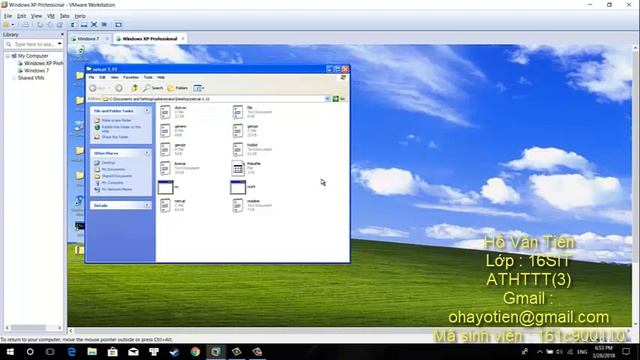
Task: Open Favorites menu in the Explorer window
Action: [x=131, y=77]
